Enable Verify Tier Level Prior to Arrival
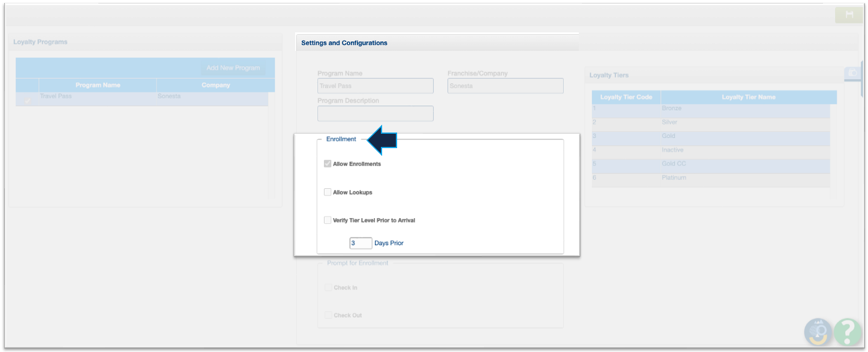Image resolution: width=868 pixels, height=352 pixels. 328,220
